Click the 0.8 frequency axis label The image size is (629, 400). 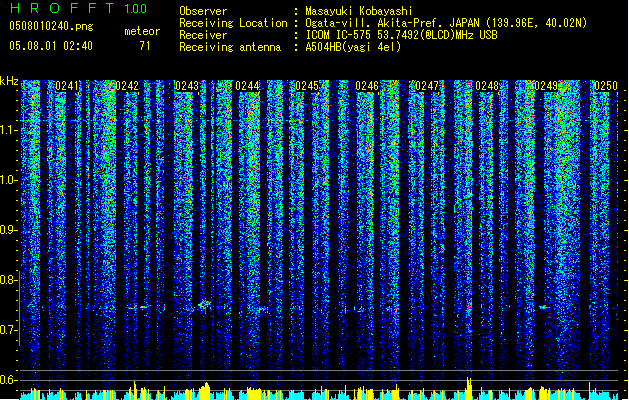coord(8,280)
